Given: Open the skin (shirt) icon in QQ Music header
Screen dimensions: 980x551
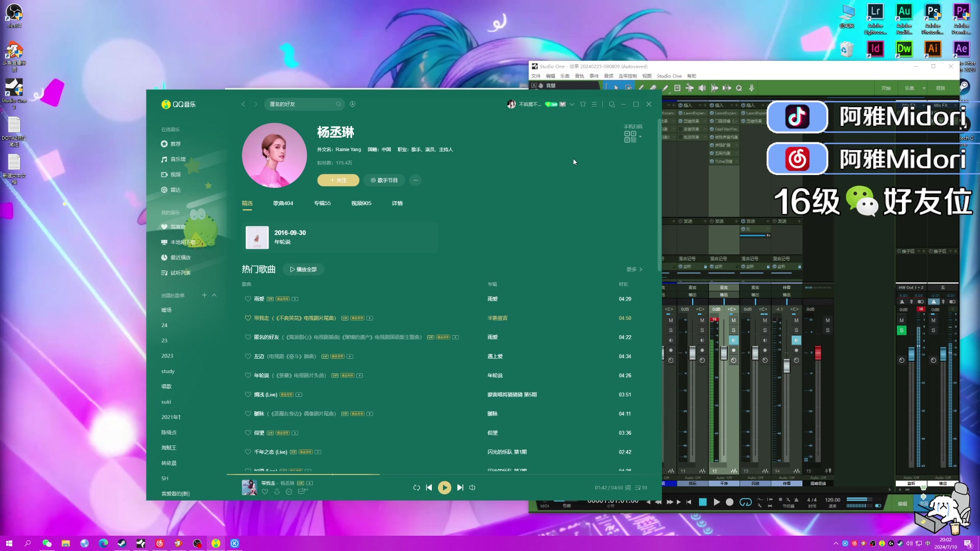Looking at the screenshot, I should click(x=583, y=104).
